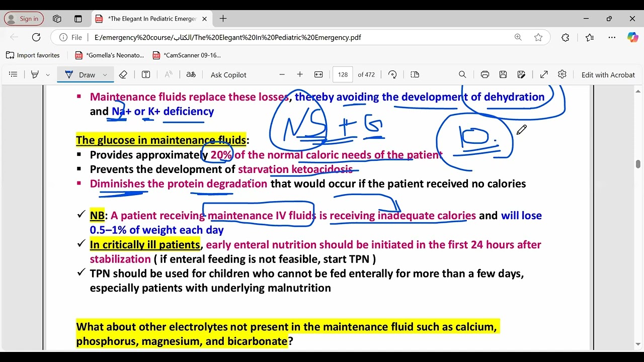Click the page number field 128
The image size is (644, 362).
tap(343, 74)
